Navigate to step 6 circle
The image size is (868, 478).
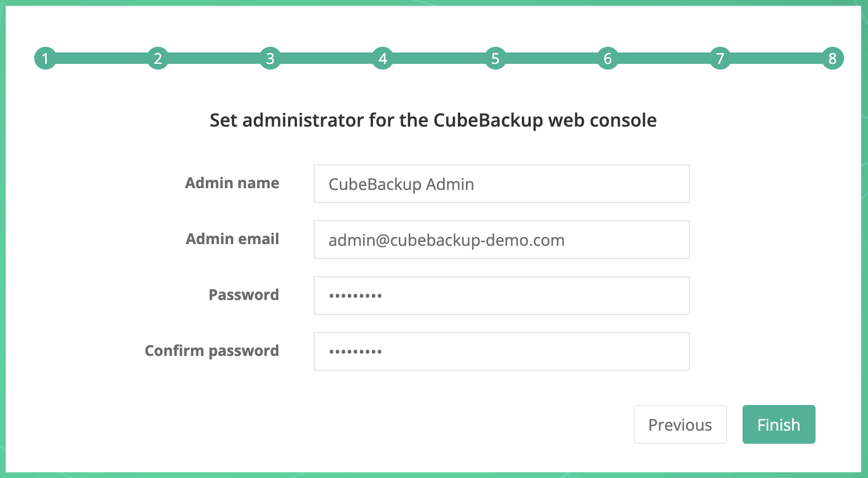click(607, 58)
